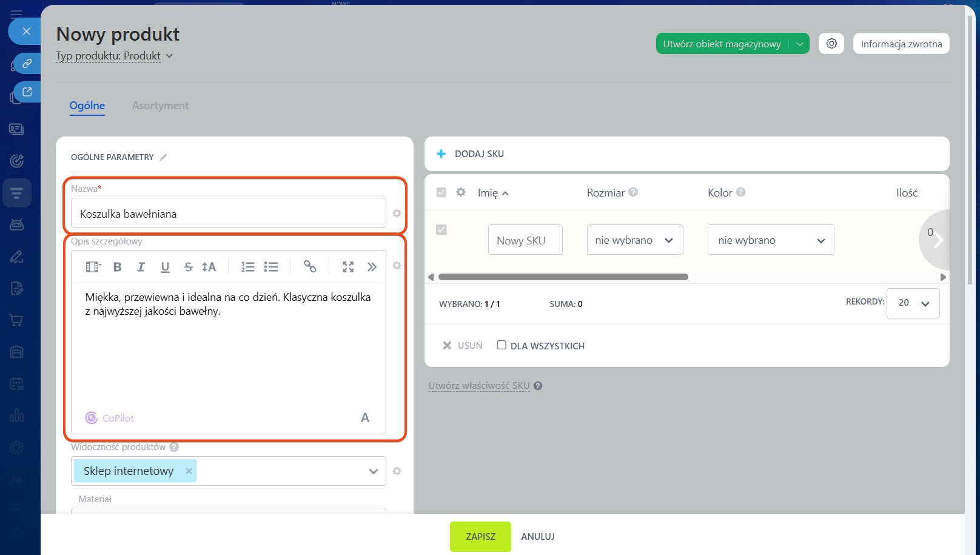Toggle italic formatting in description editor

pos(141,267)
